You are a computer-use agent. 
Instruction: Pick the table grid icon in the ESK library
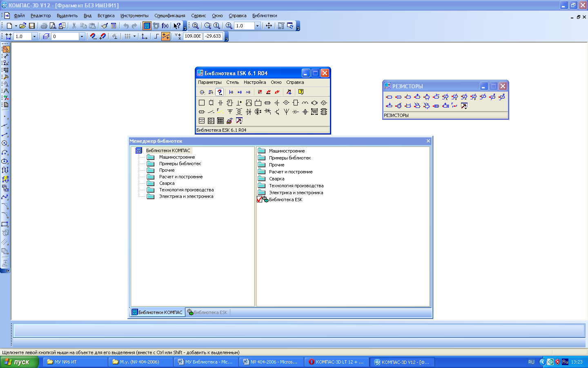(220, 121)
